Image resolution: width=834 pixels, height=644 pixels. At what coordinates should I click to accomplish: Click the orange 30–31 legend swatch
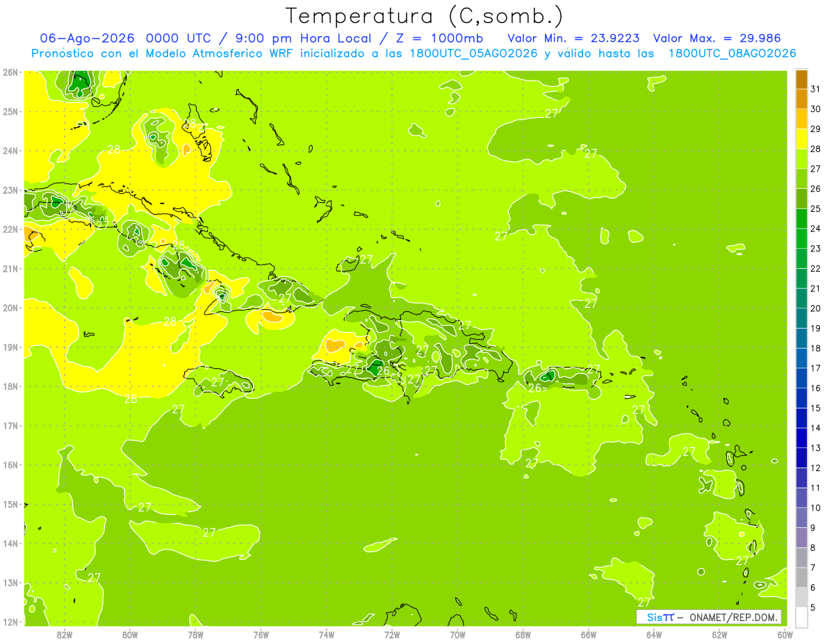point(801,99)
